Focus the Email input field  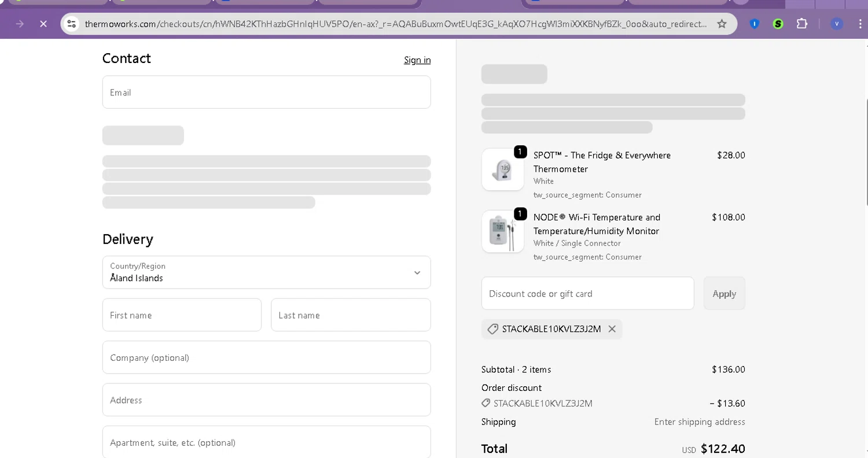point(266,92)
